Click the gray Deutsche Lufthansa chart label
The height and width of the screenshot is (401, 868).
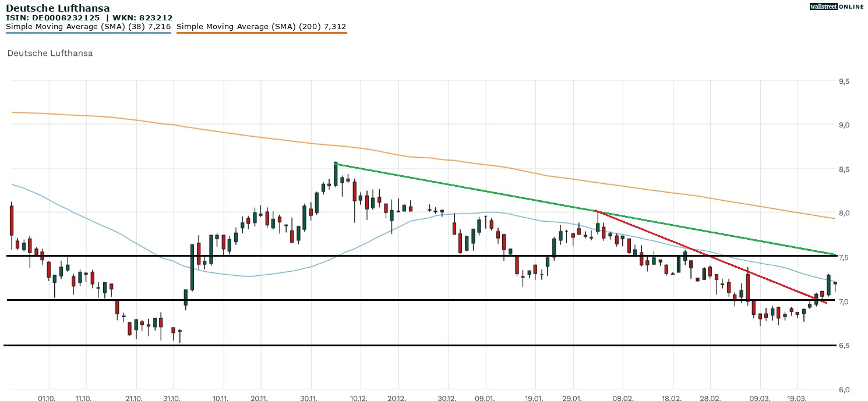[x=50, y=53]
